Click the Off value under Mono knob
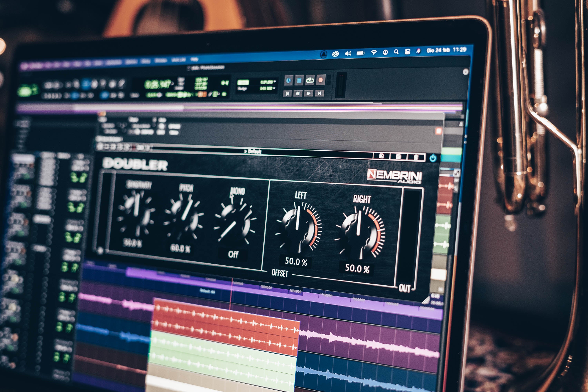 tap(233, 254)
